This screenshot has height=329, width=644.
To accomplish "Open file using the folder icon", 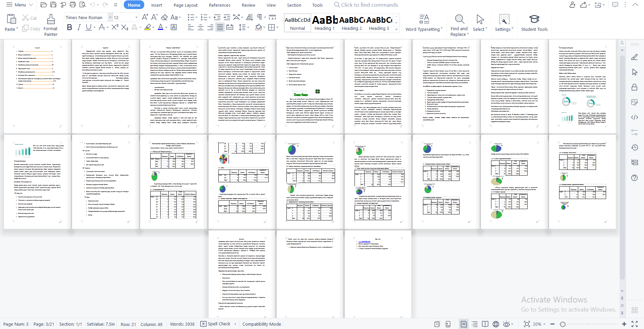I will (43, 5).
